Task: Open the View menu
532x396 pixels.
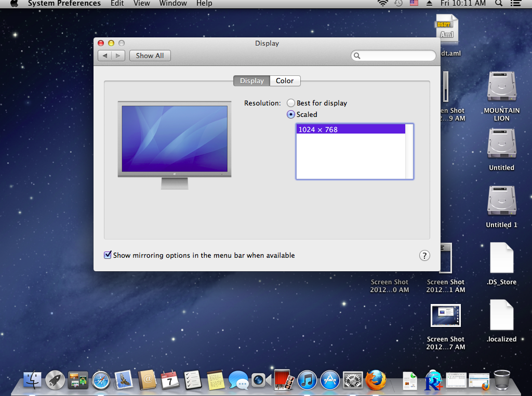Action: pos(141,4)
